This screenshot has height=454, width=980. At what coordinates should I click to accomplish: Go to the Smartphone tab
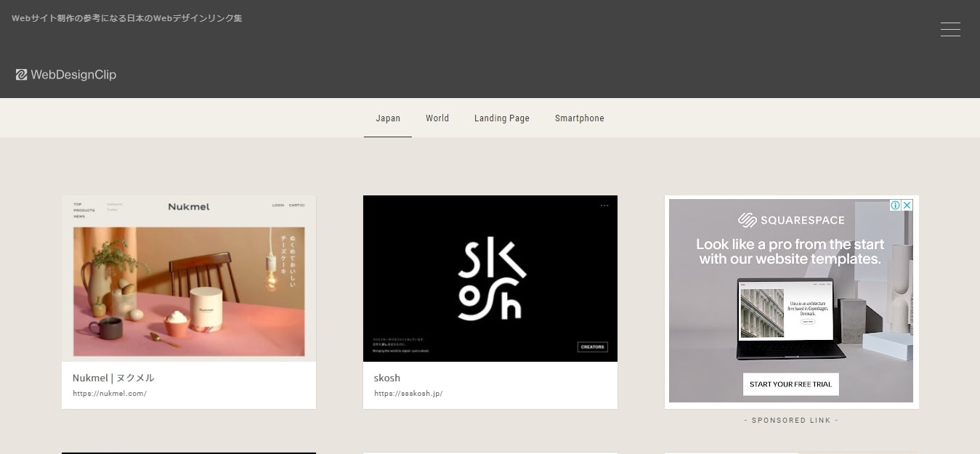(580, 118)
